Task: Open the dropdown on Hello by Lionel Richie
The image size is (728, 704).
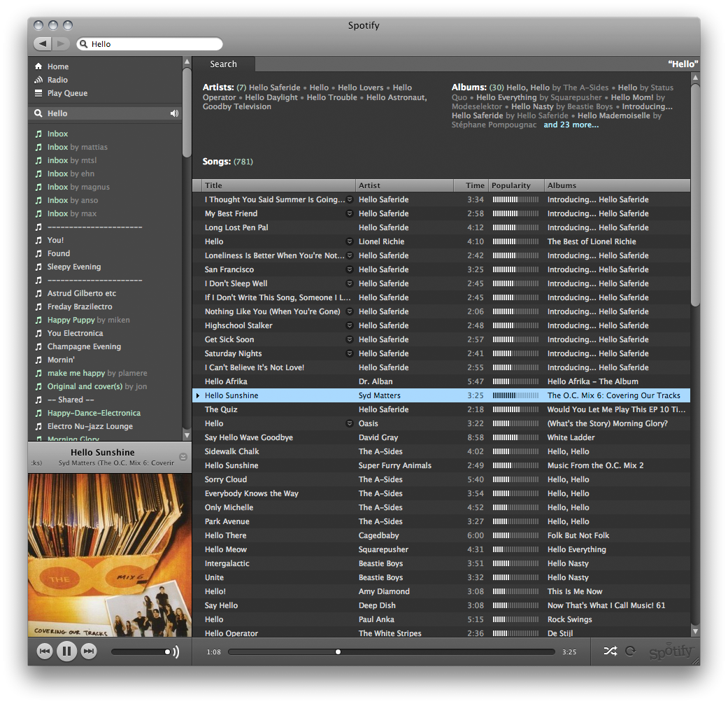Action: tap(348, 241)
